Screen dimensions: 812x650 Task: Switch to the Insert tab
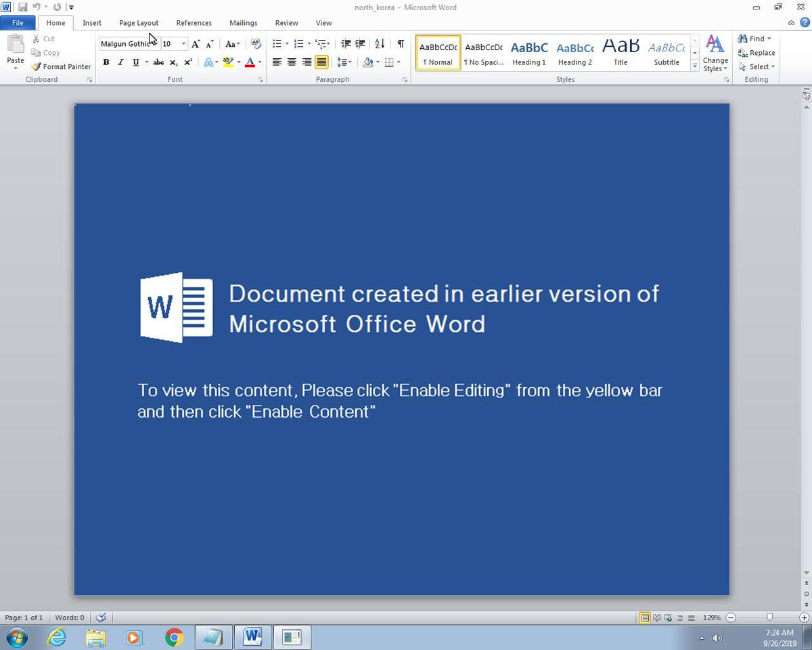click(92, 23)
